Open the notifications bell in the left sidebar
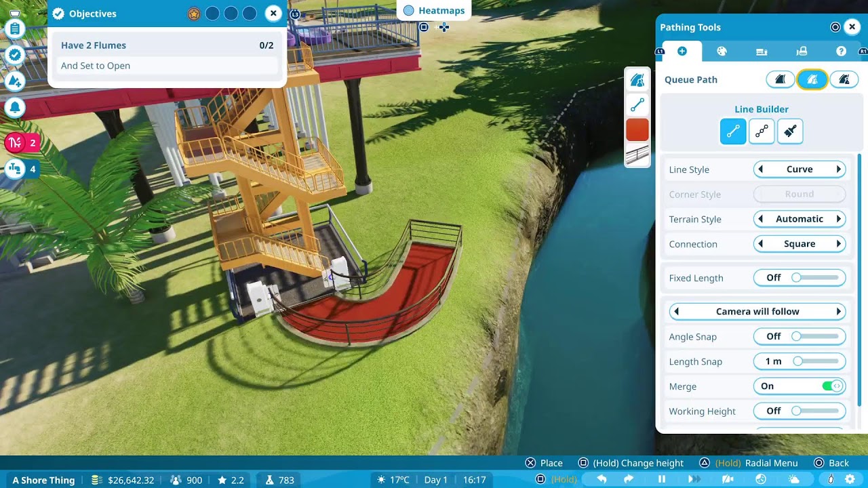 tap(15, 107)
